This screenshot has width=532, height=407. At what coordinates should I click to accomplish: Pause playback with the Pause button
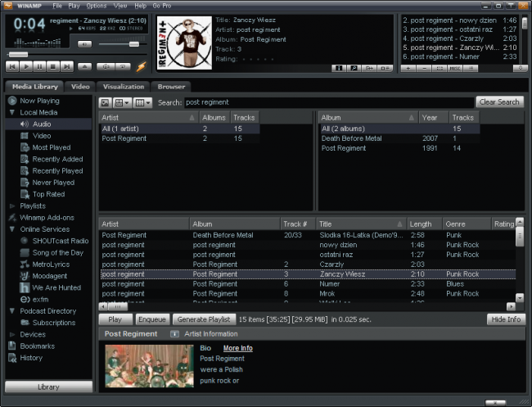coord(40,66)
